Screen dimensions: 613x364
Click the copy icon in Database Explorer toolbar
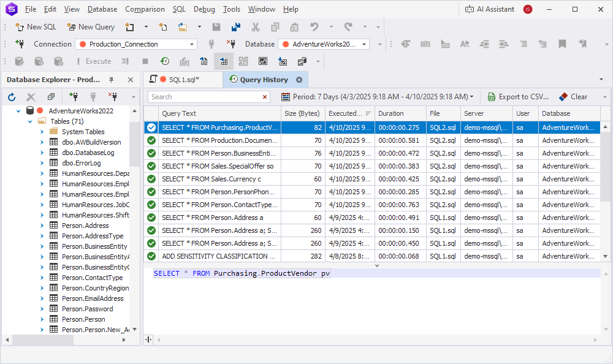[x=51, y=97]
